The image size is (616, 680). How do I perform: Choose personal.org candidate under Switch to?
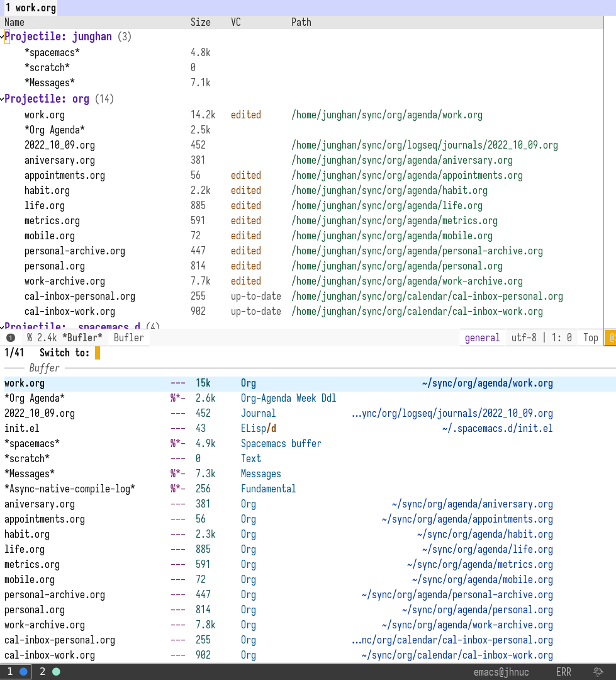pos(308,610)
